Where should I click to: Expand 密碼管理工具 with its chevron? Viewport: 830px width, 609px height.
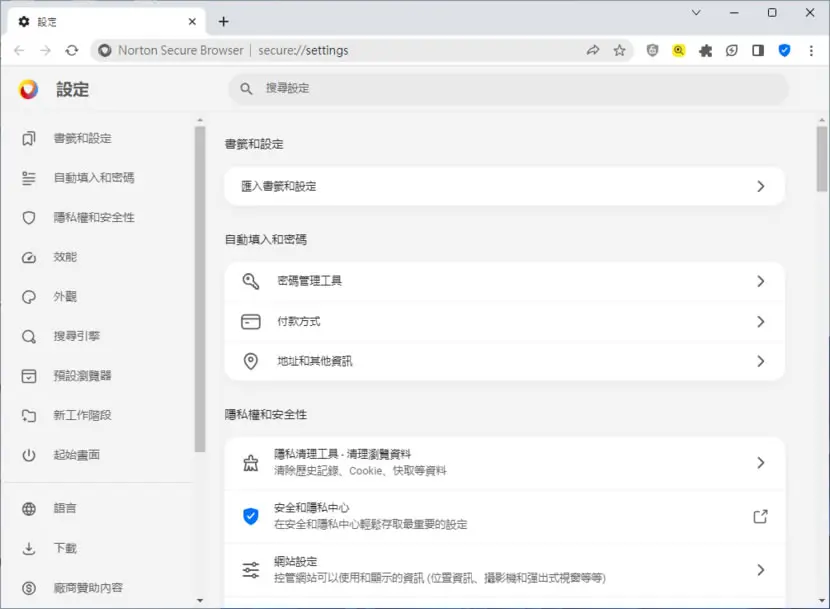pos(761,281)
